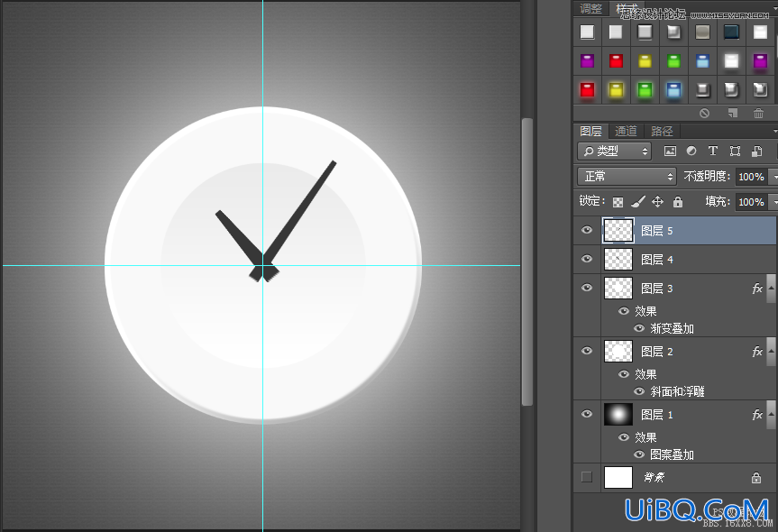Collapse effects list of 图层 2

pyautogui.click(x=771, y=351)
